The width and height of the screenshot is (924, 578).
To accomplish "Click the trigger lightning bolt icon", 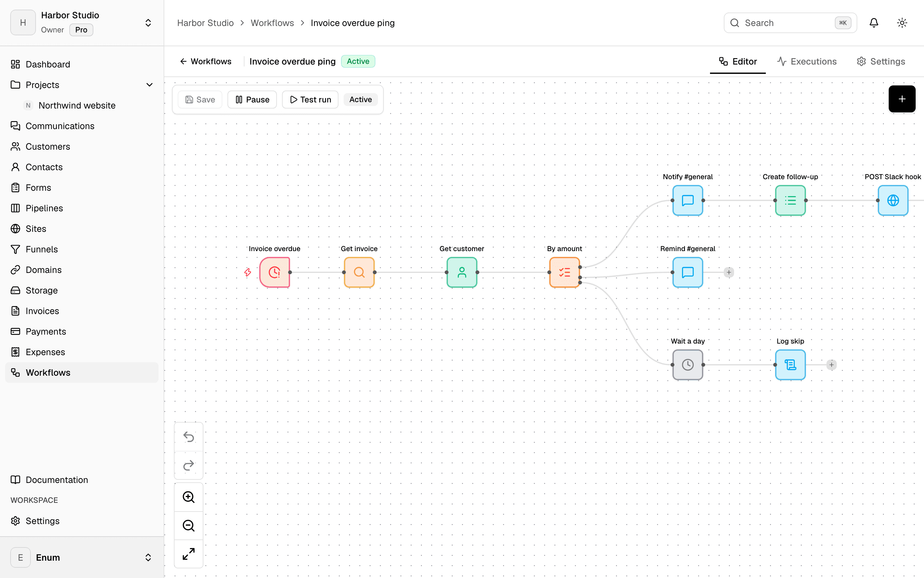I will pos(248,272).
